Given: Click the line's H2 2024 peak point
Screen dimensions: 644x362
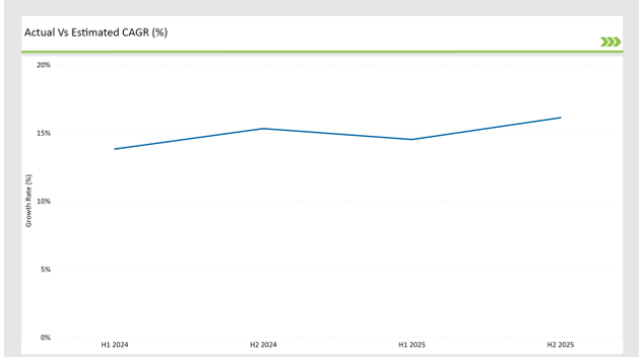Looking at the screenshot, I should 264,129.
